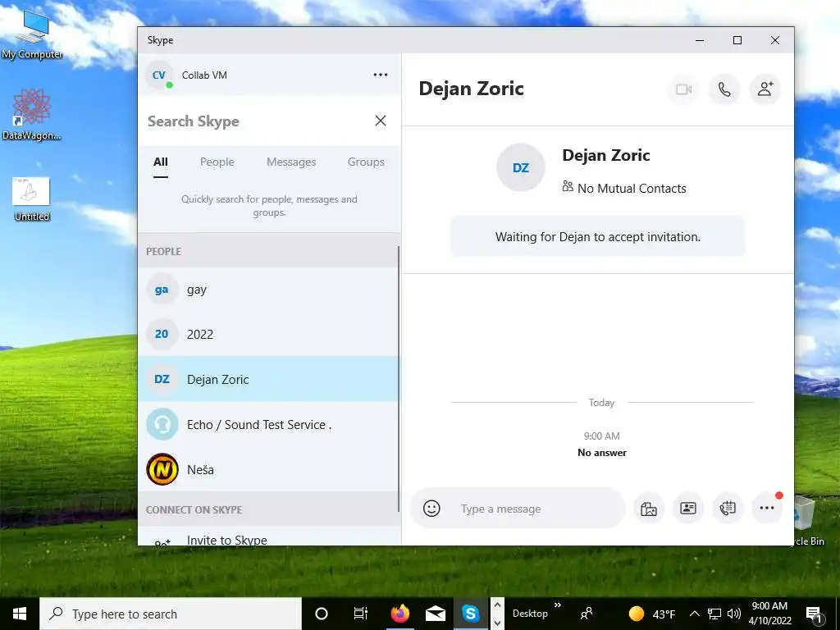Open Echo / Sound Test Service chat
This screenshot has width=840, height=630.
tap(268, 424)
